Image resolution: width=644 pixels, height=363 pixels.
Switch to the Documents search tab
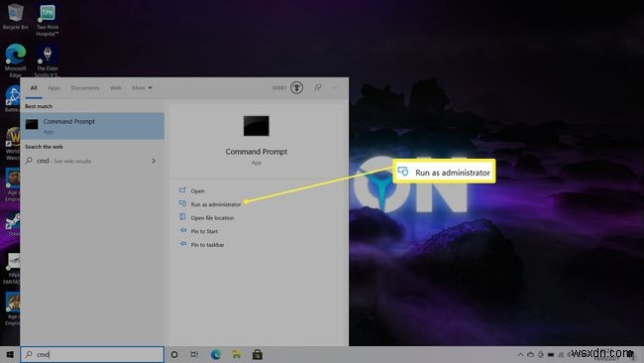[x=85, y=88]
